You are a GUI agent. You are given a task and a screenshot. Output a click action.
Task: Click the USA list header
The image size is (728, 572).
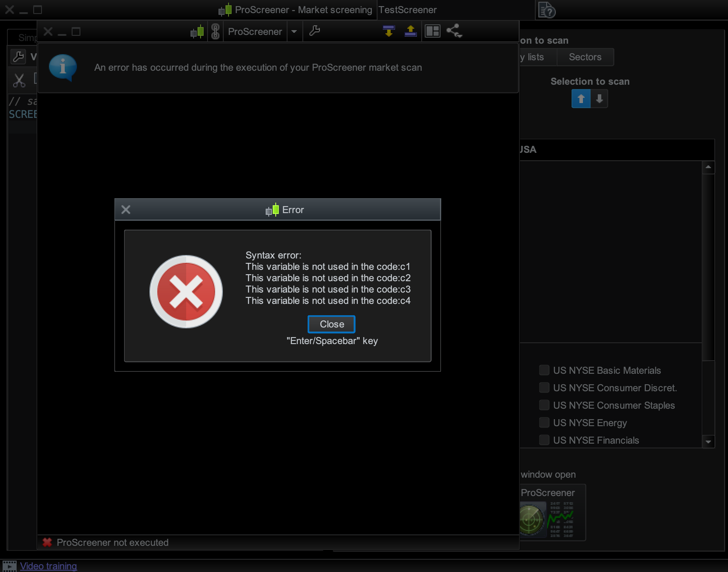[617, 150]
